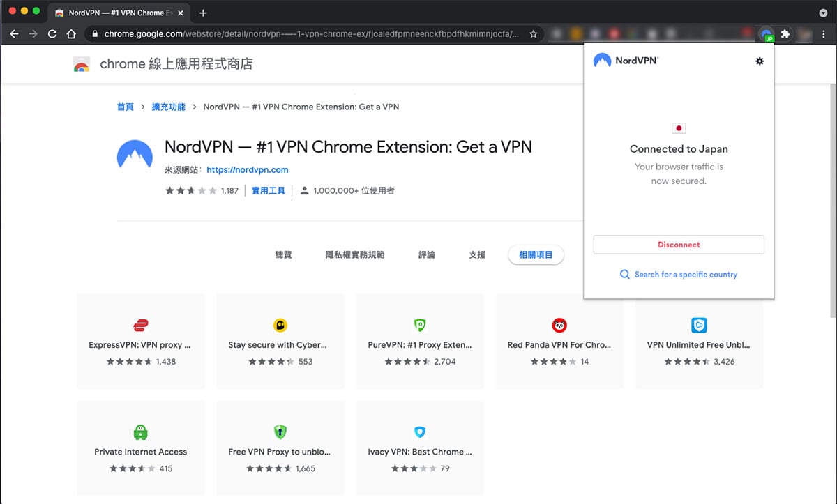Image resolution: width=837 pixels, height=504 pixels.
Task: Click the browser forward arrow
Action: click(x=33, y=33)
